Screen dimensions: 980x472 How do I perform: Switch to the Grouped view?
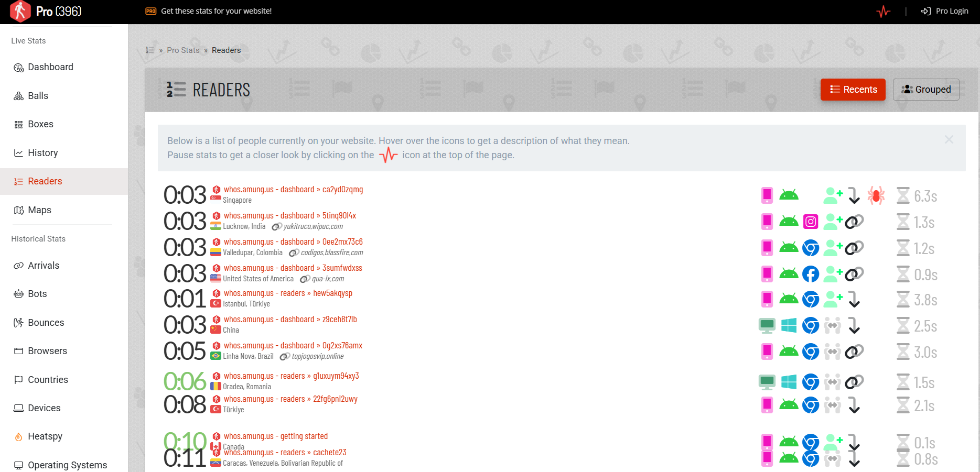(x=926, y=90)
